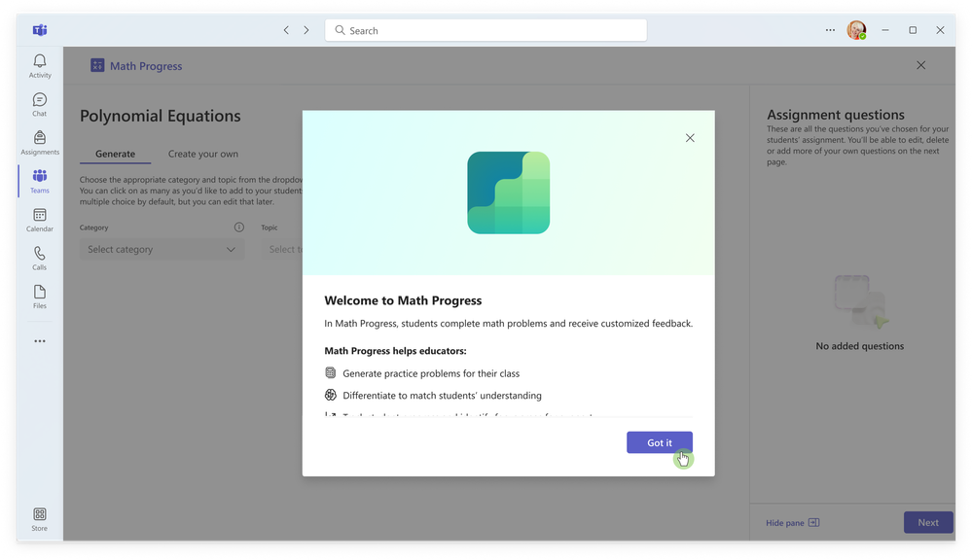The height and width of the screenshot is (560, 972).
Task: Open settings and more ellipsis in title bar
Action: (830, 30)
